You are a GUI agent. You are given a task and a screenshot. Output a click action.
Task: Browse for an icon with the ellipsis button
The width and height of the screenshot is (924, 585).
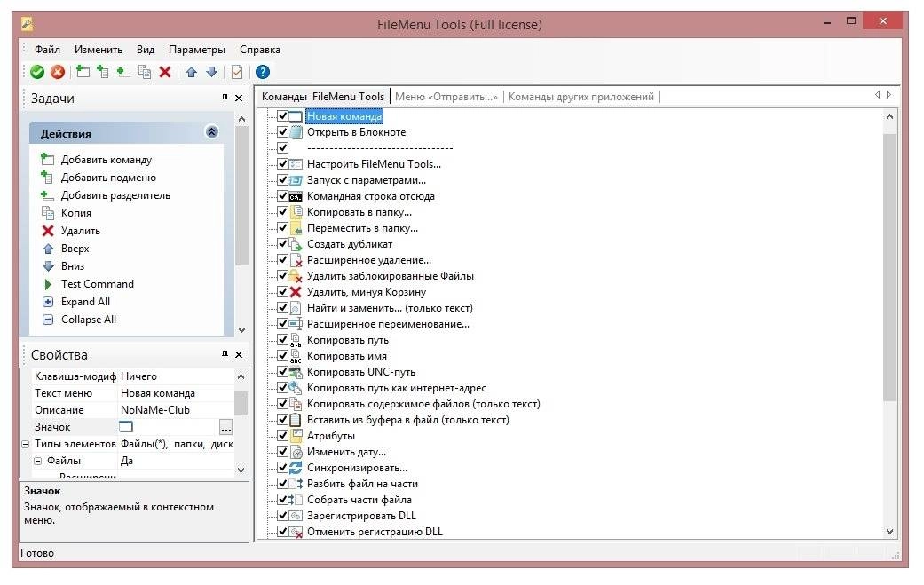click(225, 427)
